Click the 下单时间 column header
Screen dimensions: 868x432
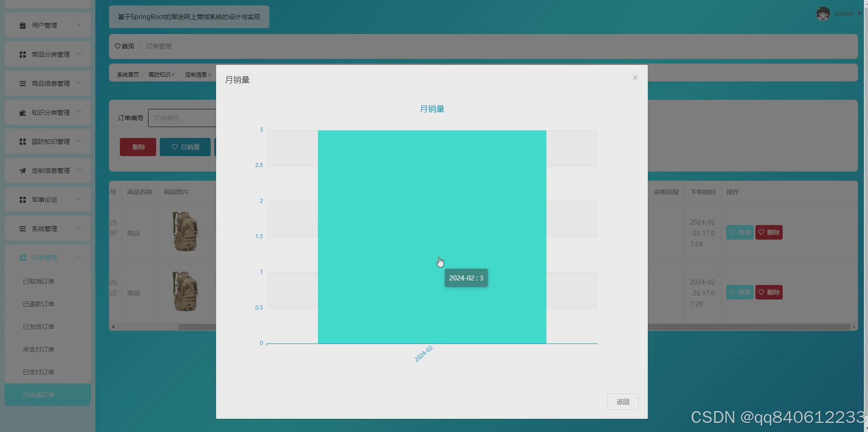(x=703, y=192)
